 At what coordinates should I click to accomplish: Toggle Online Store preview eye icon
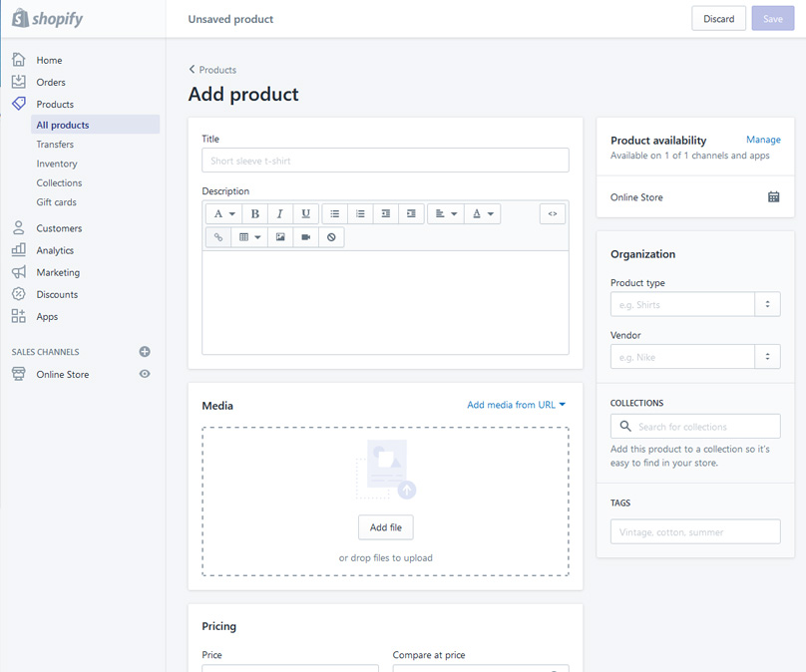145,374
